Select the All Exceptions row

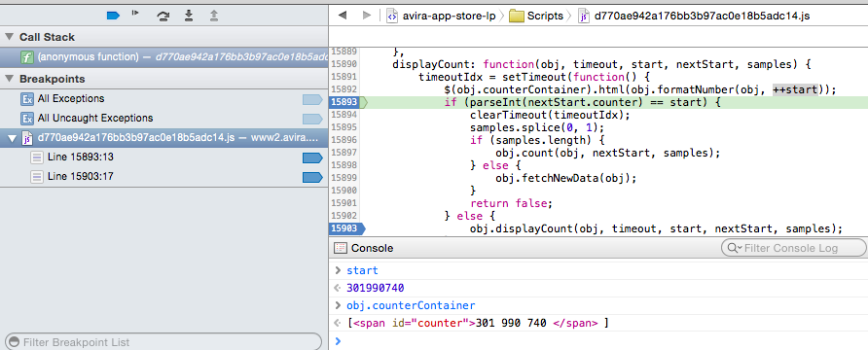coord(163,99)
